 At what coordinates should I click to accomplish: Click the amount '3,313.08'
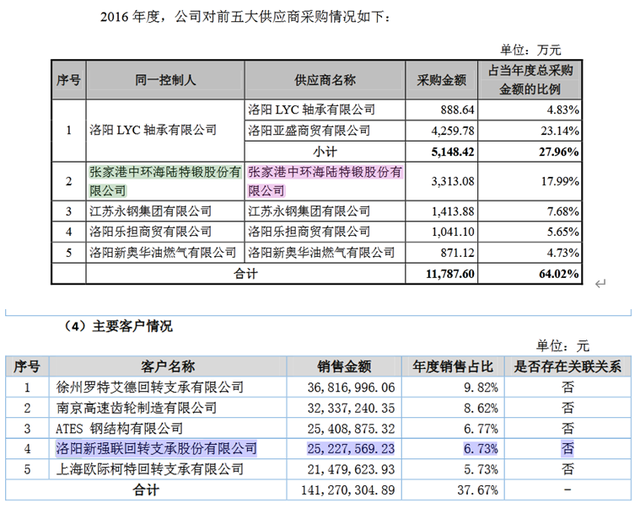tap(453, 181)
